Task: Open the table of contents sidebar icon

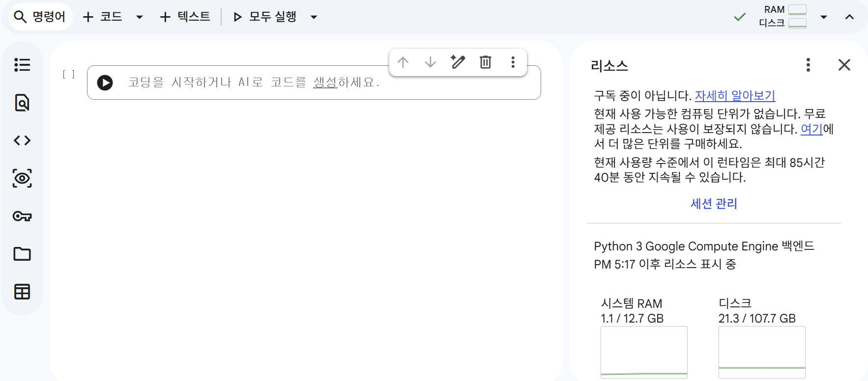Action: tap(22, 65)
